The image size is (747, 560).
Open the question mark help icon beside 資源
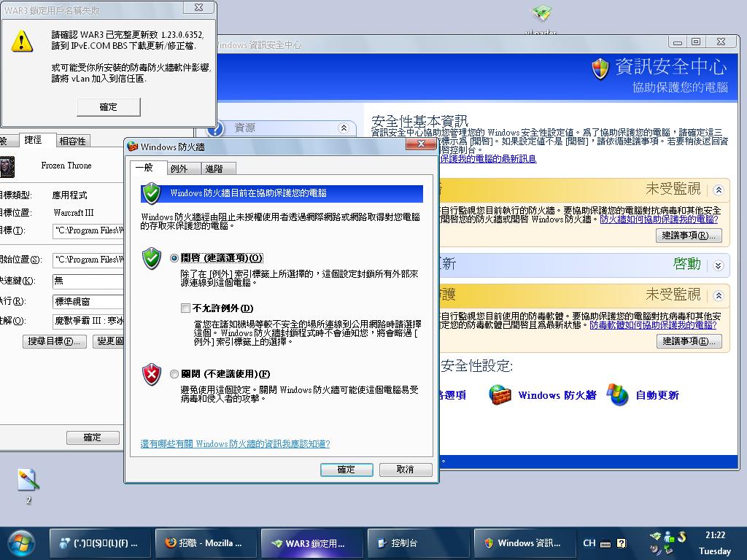click(216, 128)
